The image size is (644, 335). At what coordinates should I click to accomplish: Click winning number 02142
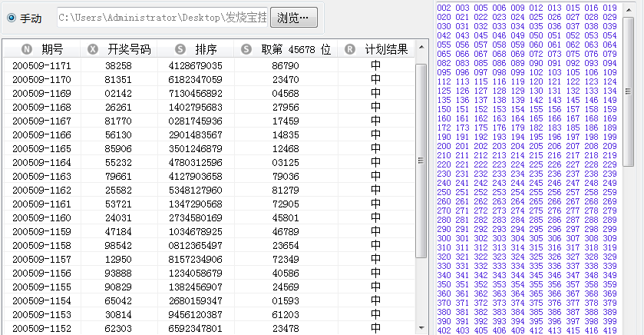point(118,93)
